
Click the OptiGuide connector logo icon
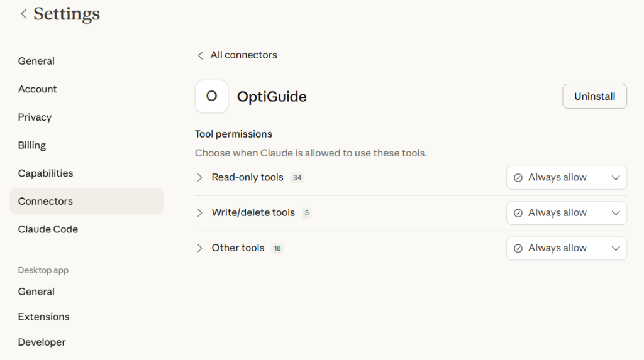211,97
